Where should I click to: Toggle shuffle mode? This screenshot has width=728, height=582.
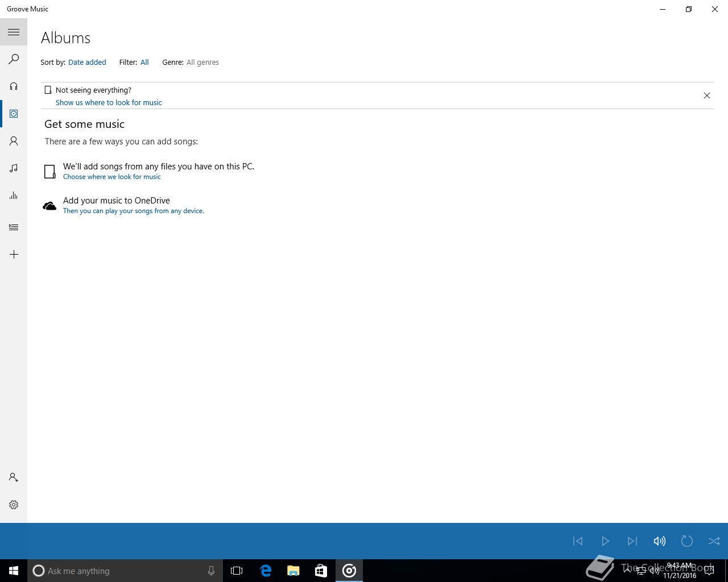(714, 541)
